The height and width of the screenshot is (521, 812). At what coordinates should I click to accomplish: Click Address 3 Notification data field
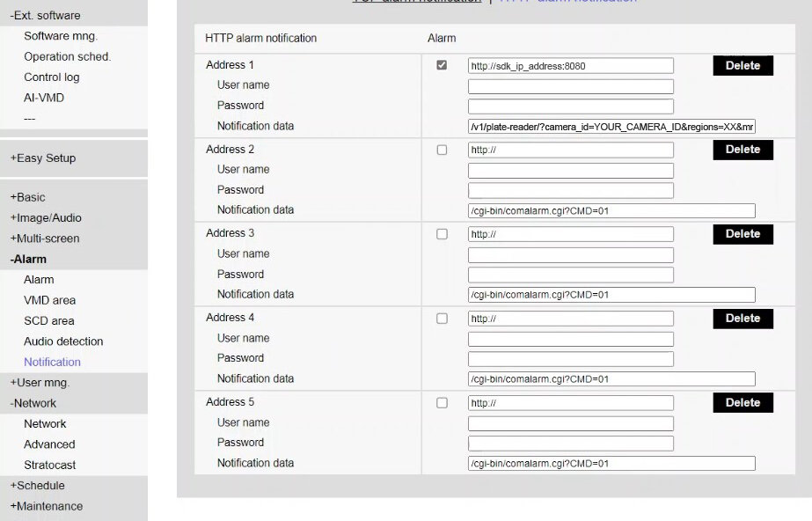pos(611,295)
